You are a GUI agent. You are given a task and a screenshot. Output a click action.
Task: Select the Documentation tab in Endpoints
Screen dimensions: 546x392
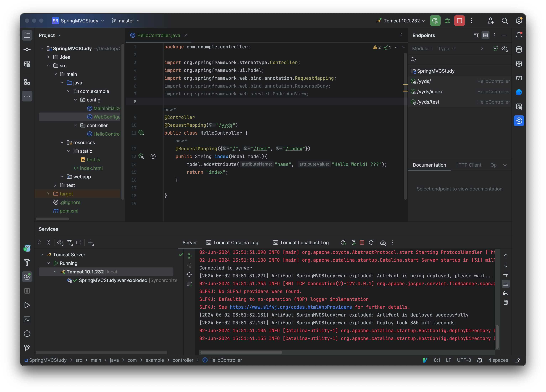tap(429, 165)
